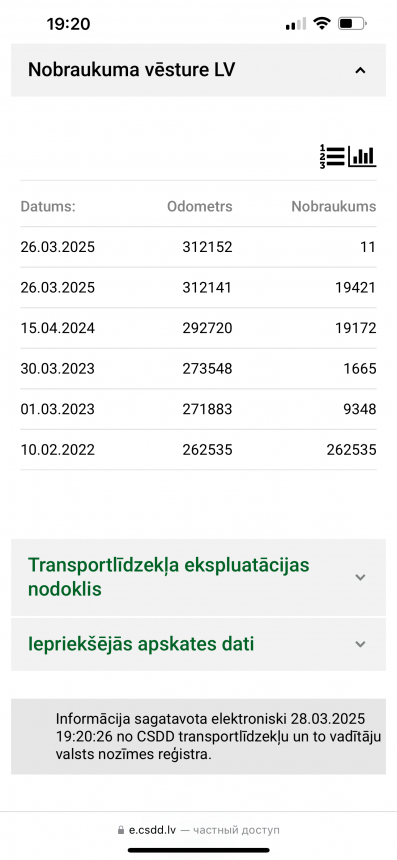Open Iepriekšējās apskates dati heading
The width and height of the screenshot is (397, 860).
point(141,644)
